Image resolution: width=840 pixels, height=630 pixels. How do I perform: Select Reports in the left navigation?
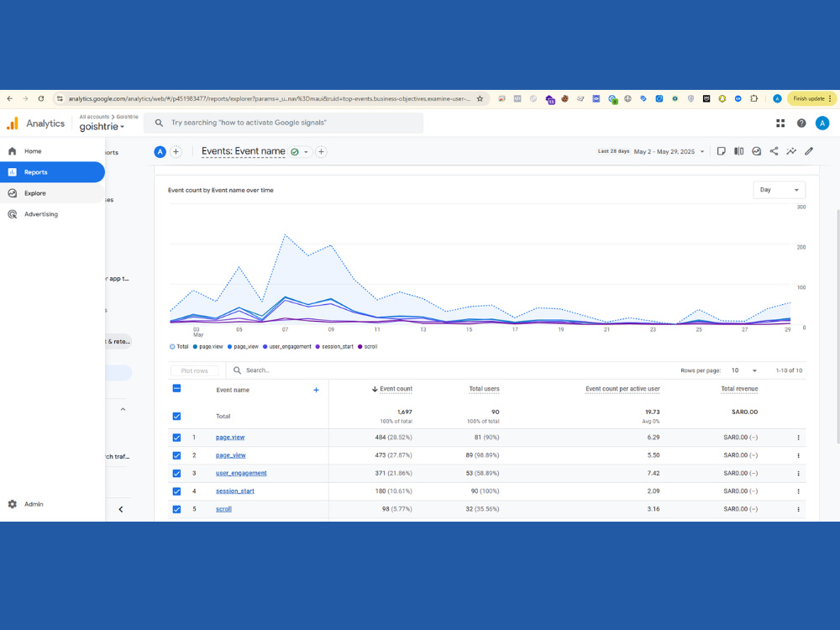[52, 172]
